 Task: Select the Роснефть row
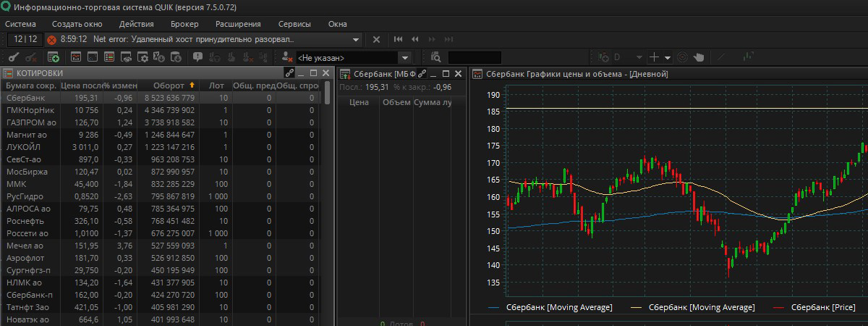click(161, 221)
